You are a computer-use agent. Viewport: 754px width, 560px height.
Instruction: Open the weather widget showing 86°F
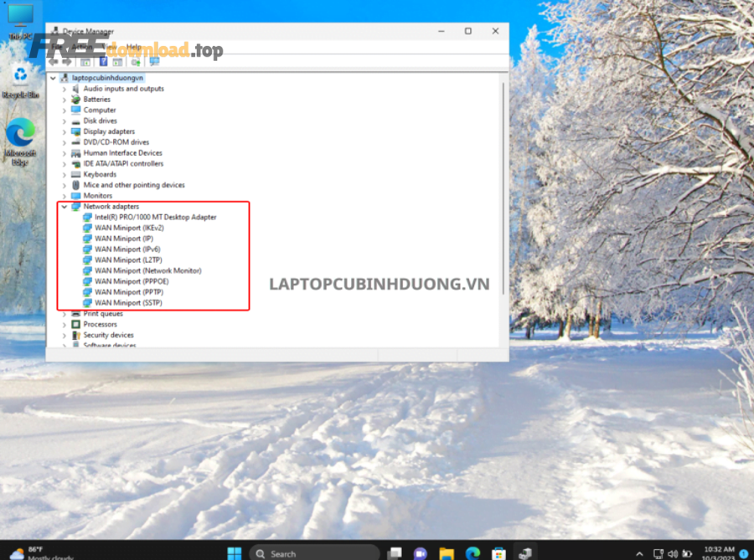pyautogui.click(x=43, y=553)
